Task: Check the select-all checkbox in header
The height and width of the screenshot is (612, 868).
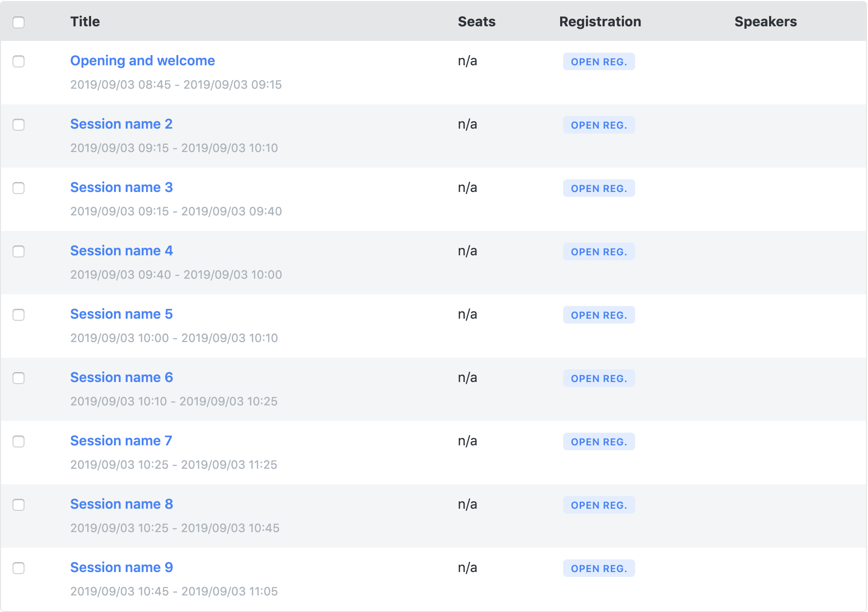Action: [x=19, y=22]
